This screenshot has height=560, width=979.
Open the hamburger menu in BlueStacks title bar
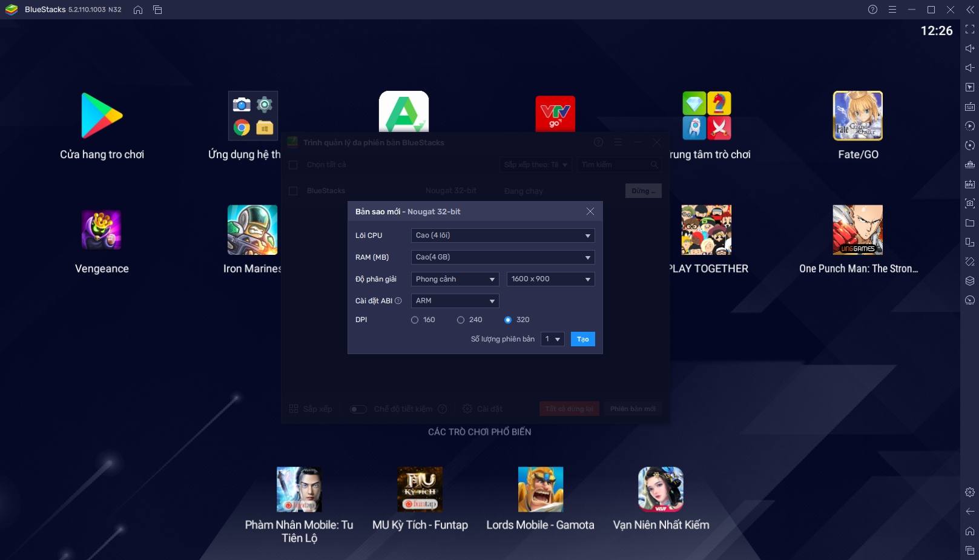click(892, 10)
